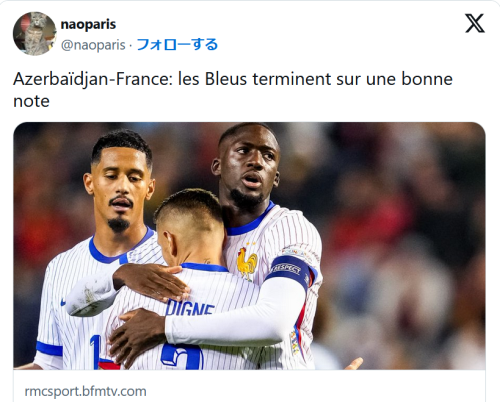The height and width of the screenshot is (402, 500).
Task: Click the naoparis cat profile avatar
Action: [x=34, y=33]
